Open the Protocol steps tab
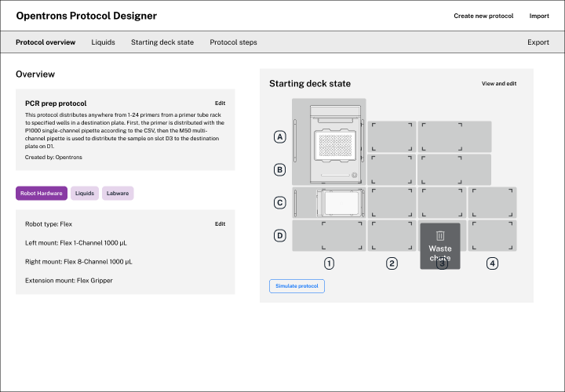This screenshot has height=392, width=565. [x=233, y=42]
